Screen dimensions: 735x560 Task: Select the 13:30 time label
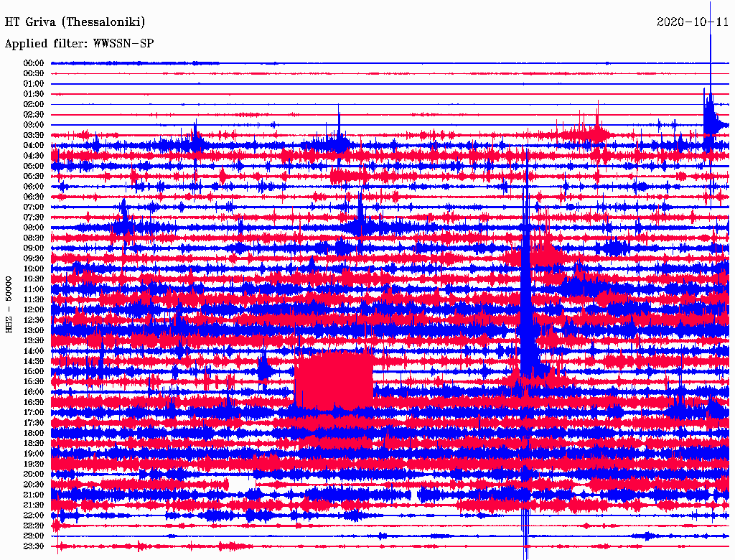point(34,341)
